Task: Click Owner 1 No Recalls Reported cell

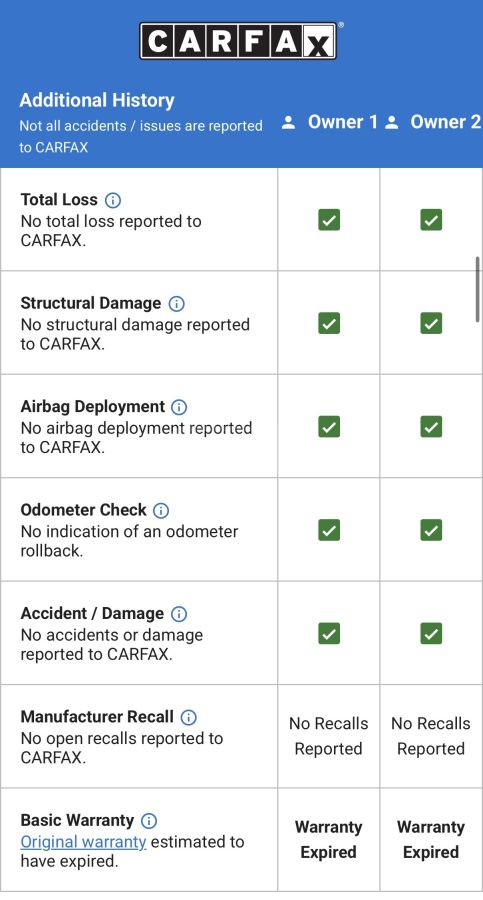Action: coord(329,736)
